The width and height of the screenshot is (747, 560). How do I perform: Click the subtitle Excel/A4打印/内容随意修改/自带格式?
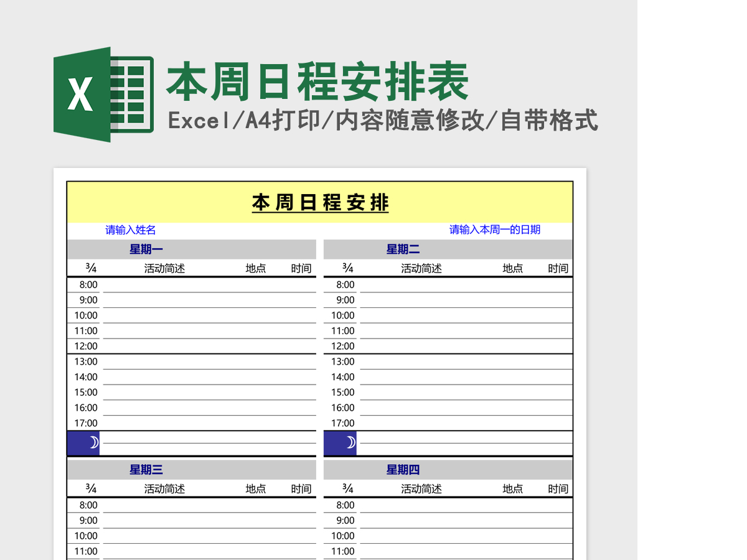383,120
